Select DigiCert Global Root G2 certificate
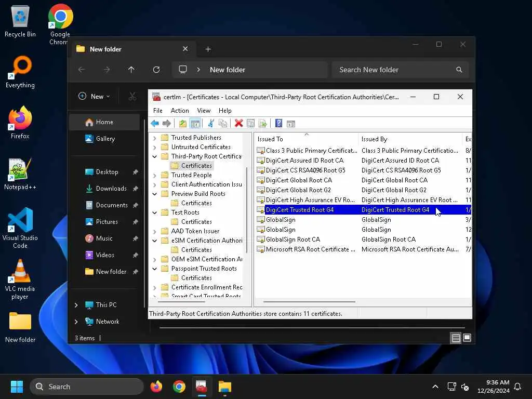This screenshot has height=399, width=532. pyautogui.click(x=363, y=190)
